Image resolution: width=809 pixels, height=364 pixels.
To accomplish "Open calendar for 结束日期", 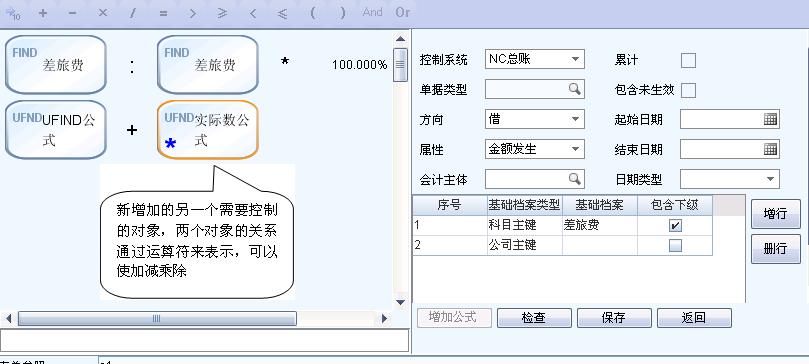I will [x=770, y=149].
